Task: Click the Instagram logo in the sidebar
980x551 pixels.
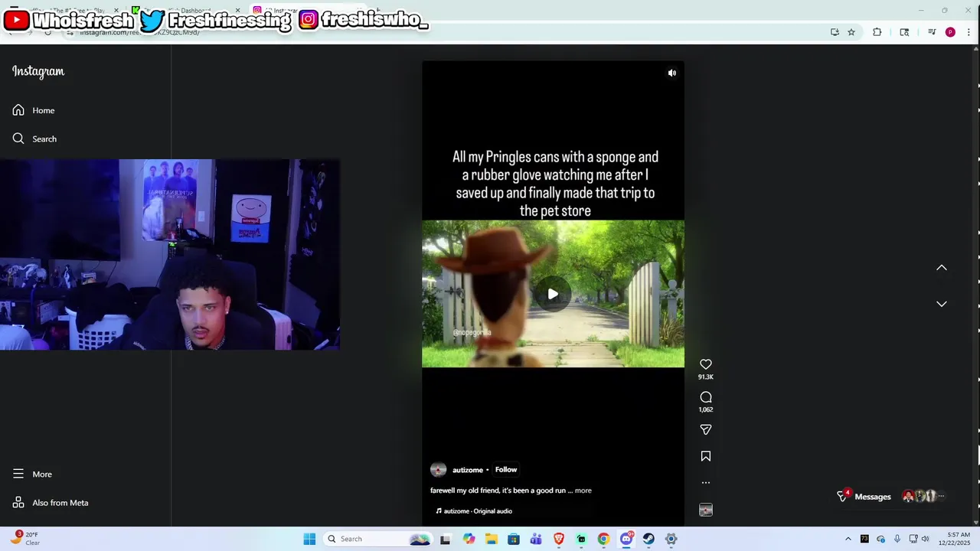Action: [38, 71]
